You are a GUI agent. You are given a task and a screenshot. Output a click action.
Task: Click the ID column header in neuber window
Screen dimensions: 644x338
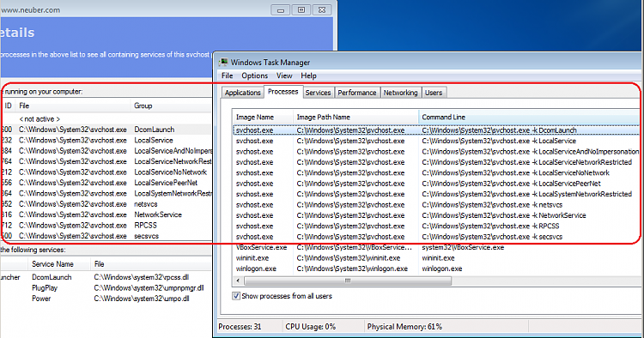[9, 106]
